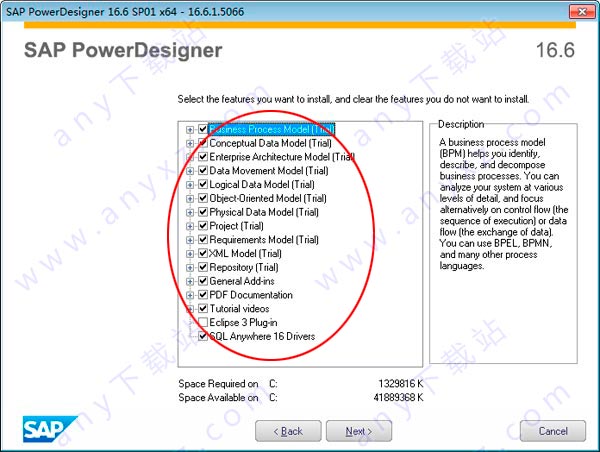Click the space required value 1329816 K
The image size is (600, 452).
[x=401, y=383]
